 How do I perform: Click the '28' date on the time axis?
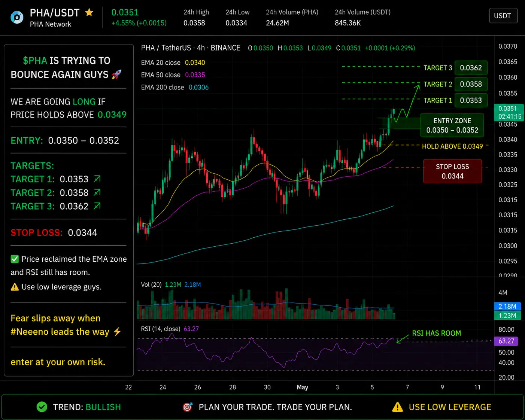(x=233, y=387)
